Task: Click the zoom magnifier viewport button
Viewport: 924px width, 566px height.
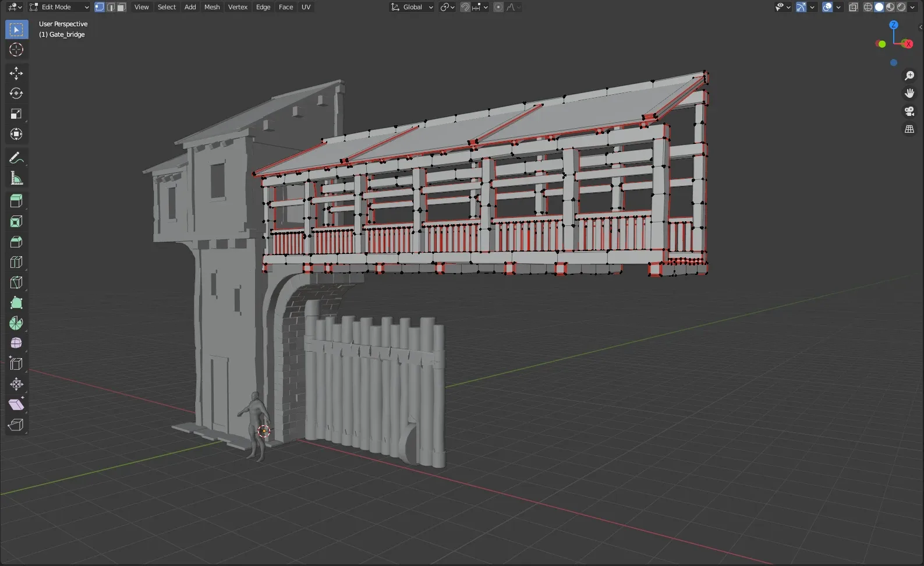Action: [909, 76]
